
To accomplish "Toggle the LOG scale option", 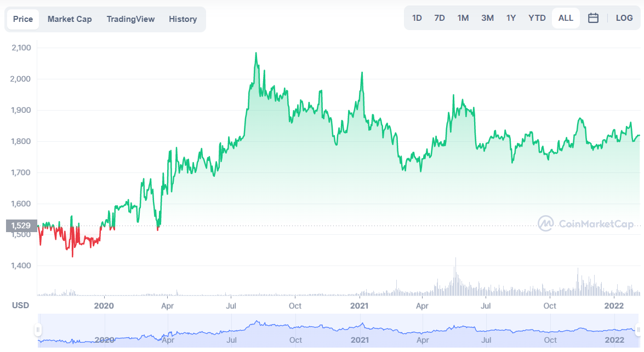I will tap(624, 18).
